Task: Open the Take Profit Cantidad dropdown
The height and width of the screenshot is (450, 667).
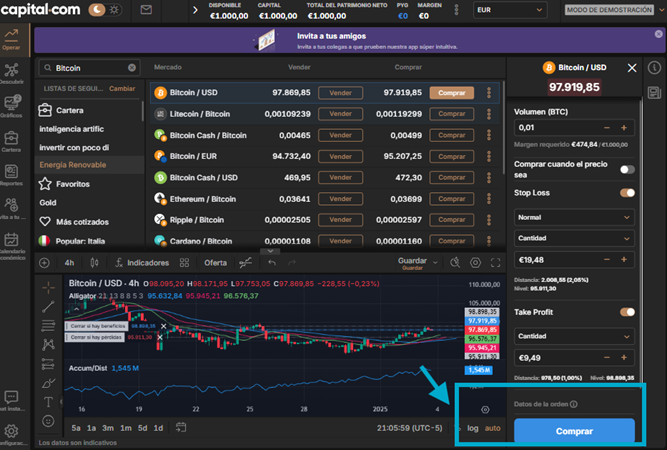Action: [574, 336]
